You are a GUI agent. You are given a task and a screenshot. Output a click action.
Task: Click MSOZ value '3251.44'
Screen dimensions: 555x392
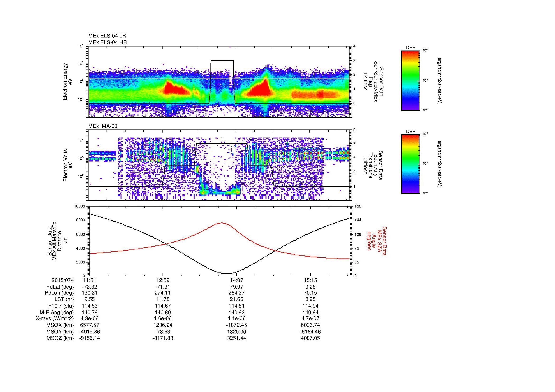point(237,338)
